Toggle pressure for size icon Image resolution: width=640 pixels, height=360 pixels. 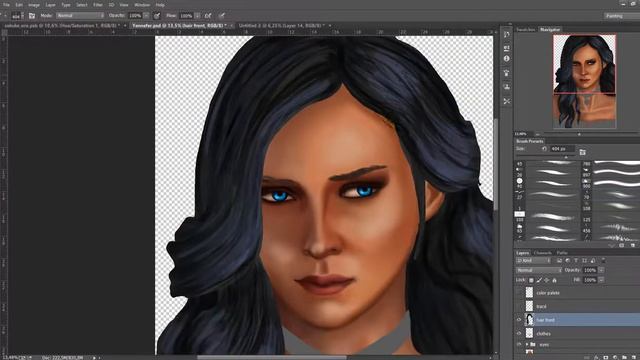222,16
